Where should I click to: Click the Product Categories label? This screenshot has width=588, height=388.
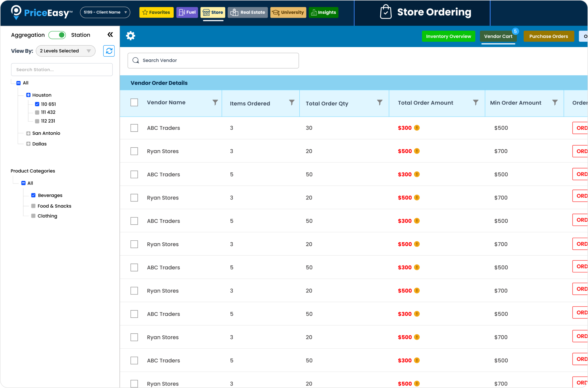pos(33,171)
